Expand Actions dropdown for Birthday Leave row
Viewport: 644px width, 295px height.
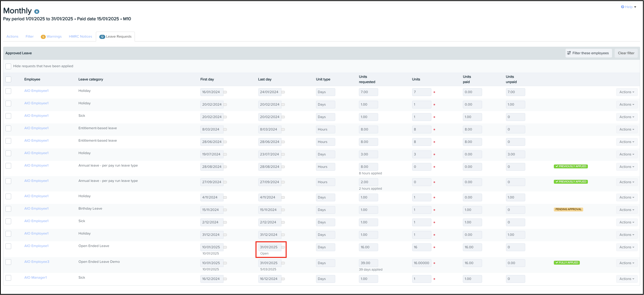click(x=627, y=210)
